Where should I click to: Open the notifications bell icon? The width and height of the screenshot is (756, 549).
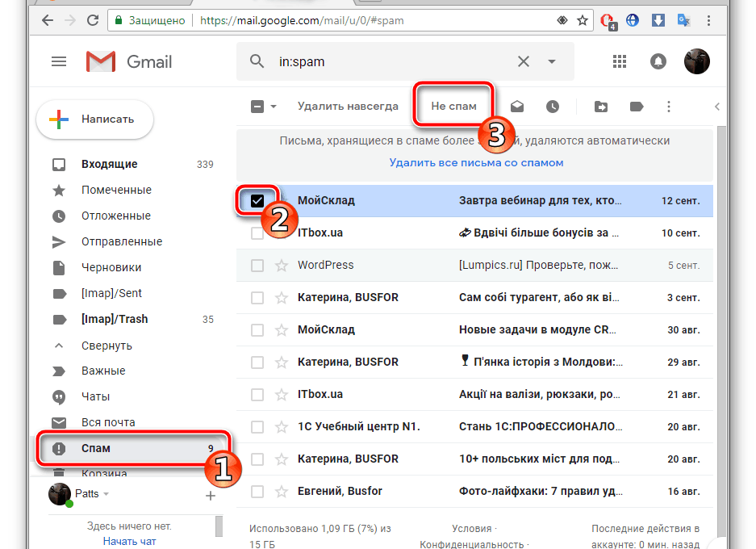(x=658, y=61)
